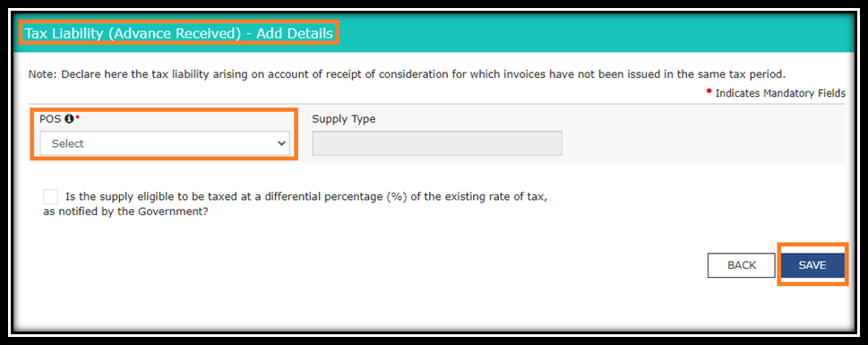Click the word 'Select' in POS box
The height and width of the screenshot is (345, 868).
pos(67,143)
